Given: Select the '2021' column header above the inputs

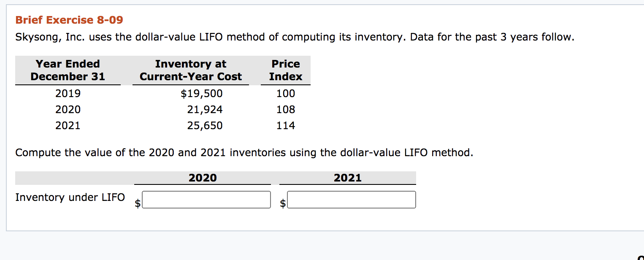Looking at the screenshot, I should click(348, 178).
